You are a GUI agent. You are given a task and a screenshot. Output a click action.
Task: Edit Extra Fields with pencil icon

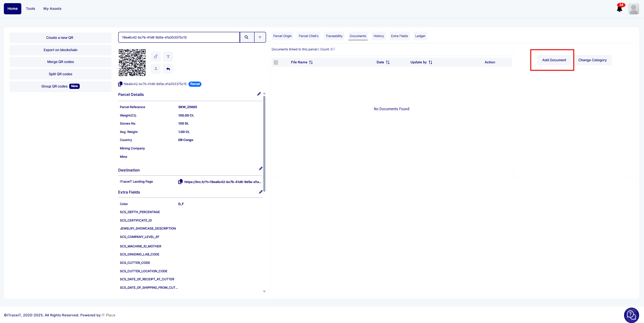coord(260,192)
